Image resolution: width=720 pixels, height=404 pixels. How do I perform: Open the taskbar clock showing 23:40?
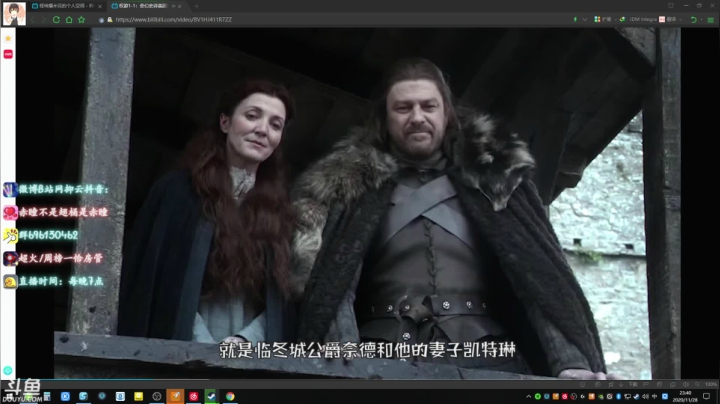[x=685, y=396]
